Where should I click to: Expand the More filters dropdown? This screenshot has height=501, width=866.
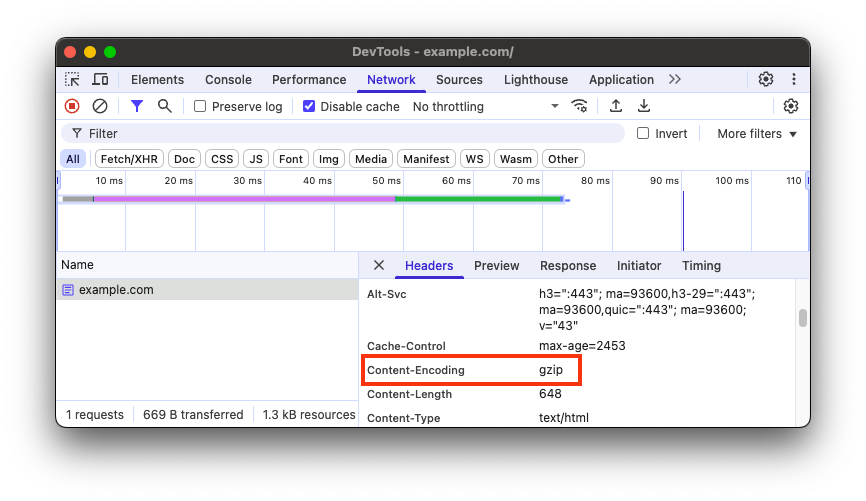pyautogui.click(x=757, y=134)
